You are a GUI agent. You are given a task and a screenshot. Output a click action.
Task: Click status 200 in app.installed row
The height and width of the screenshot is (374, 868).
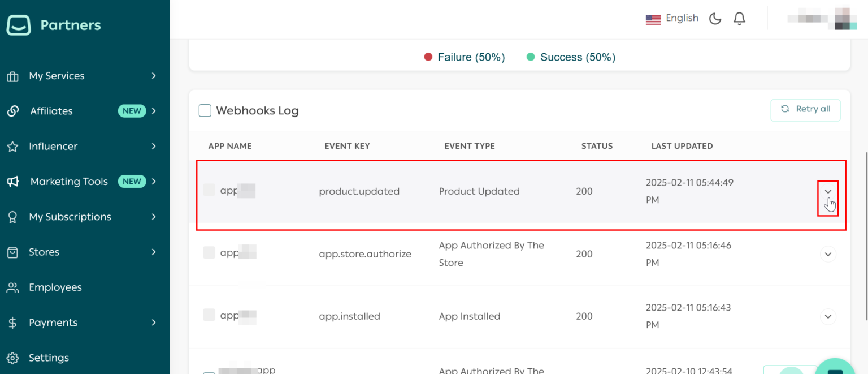[584, 316]
